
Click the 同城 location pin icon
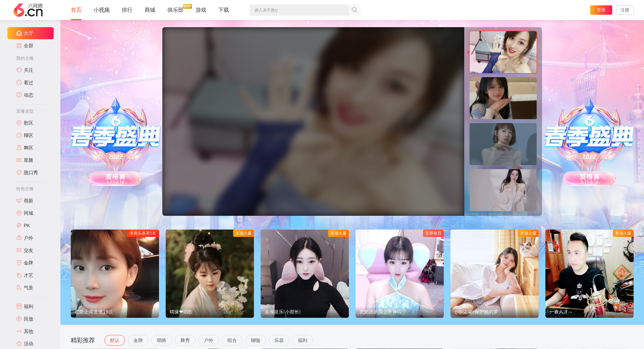tap(19, 213)
